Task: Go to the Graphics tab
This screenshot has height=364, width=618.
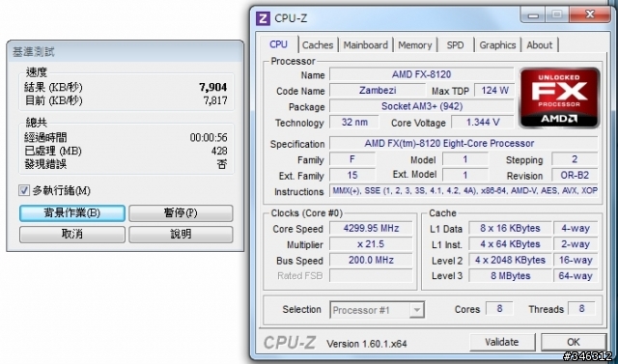Action: pos(497,45)
